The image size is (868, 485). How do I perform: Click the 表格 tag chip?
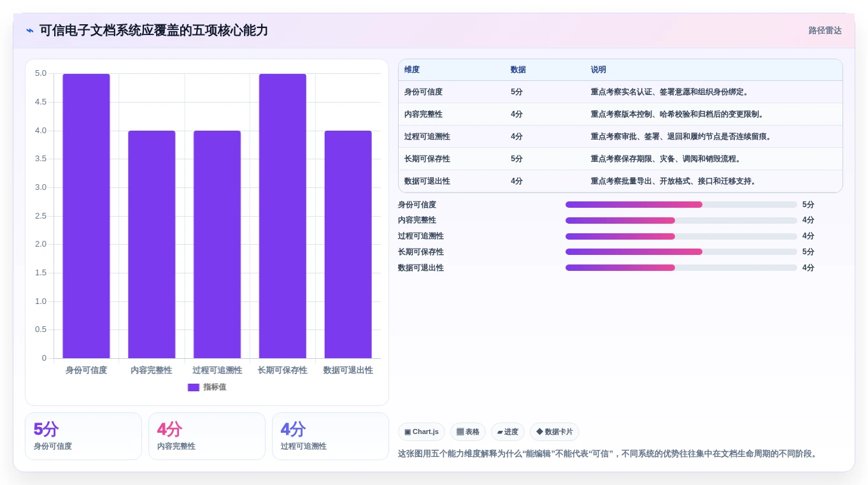click(x=468, y=432)
